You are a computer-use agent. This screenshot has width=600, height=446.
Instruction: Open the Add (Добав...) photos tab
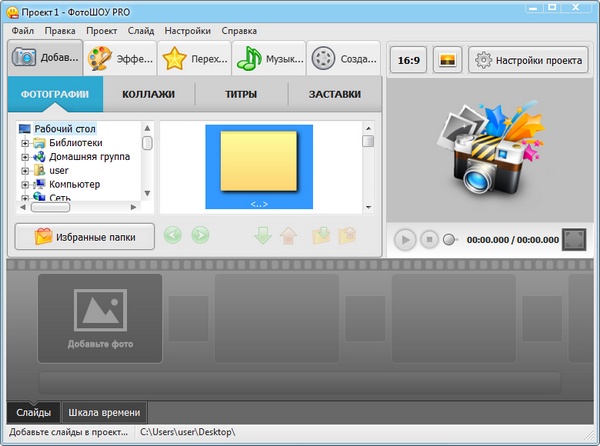(x=43, y=58)
